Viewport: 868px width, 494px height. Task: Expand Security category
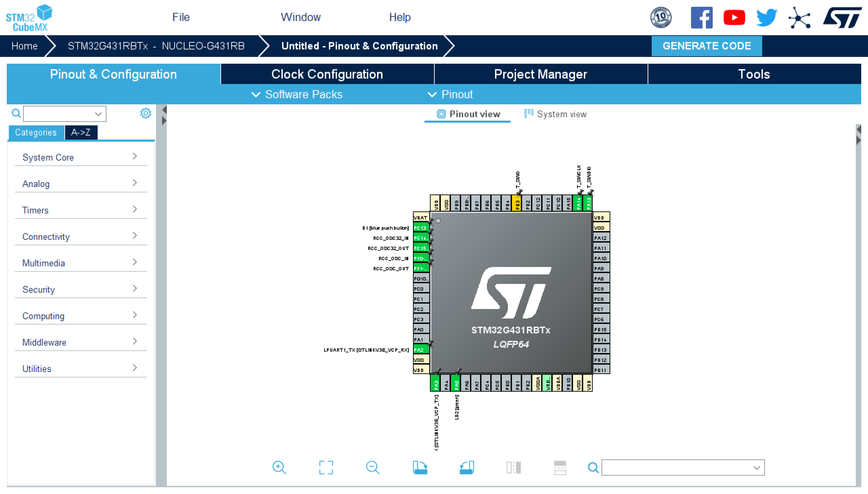pos(81,289)
